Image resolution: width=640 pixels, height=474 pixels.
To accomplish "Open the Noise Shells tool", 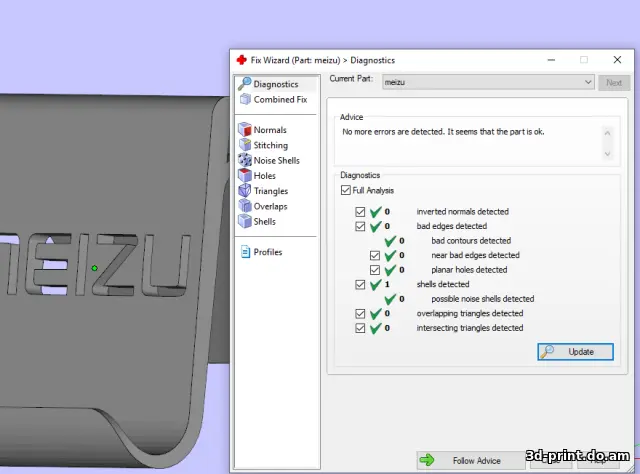I will (245, 160).
